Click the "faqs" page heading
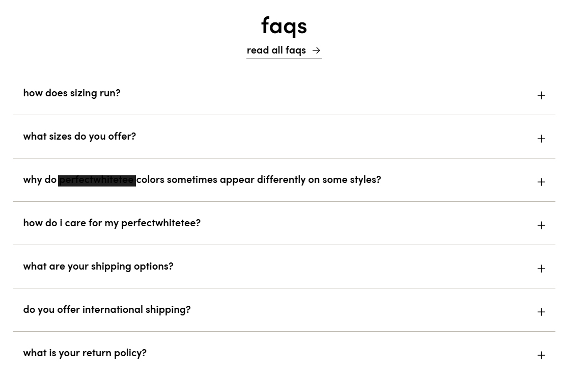This screenshot has width=588, height=372. coord(284,25)
